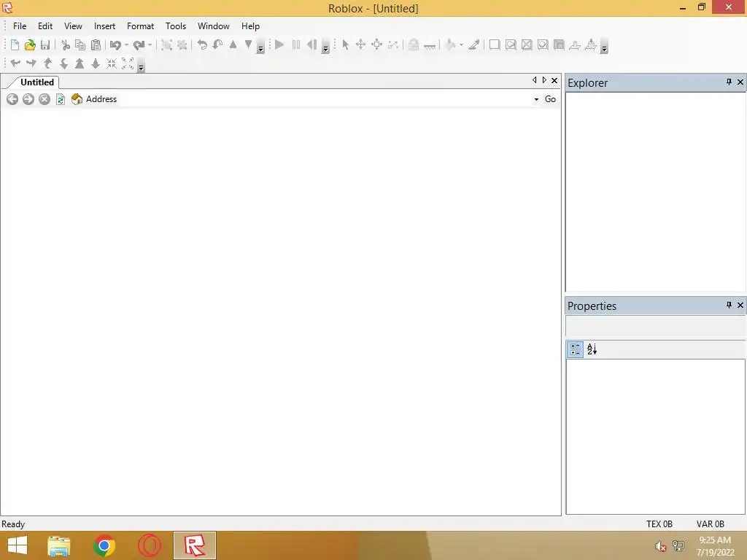This screenshot has width=747, height=560.
Task: Open File Explorer from the taskbar
Action: 59,545
